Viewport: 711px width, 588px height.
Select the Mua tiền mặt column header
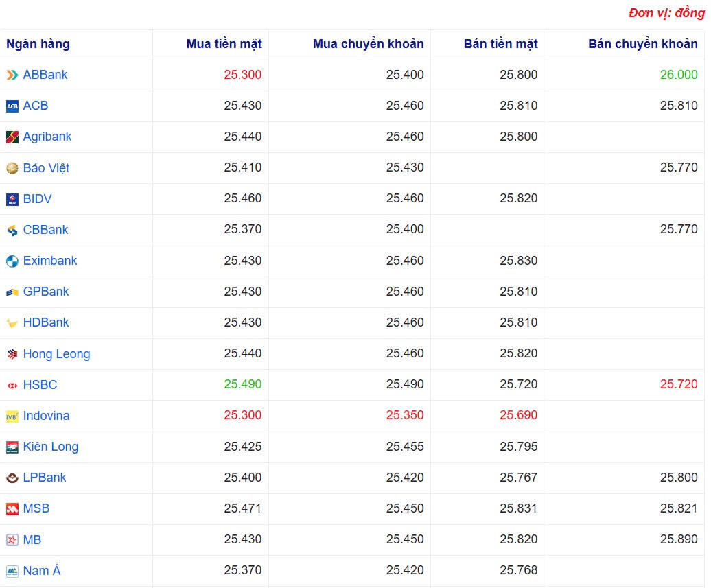pos(224,44)
